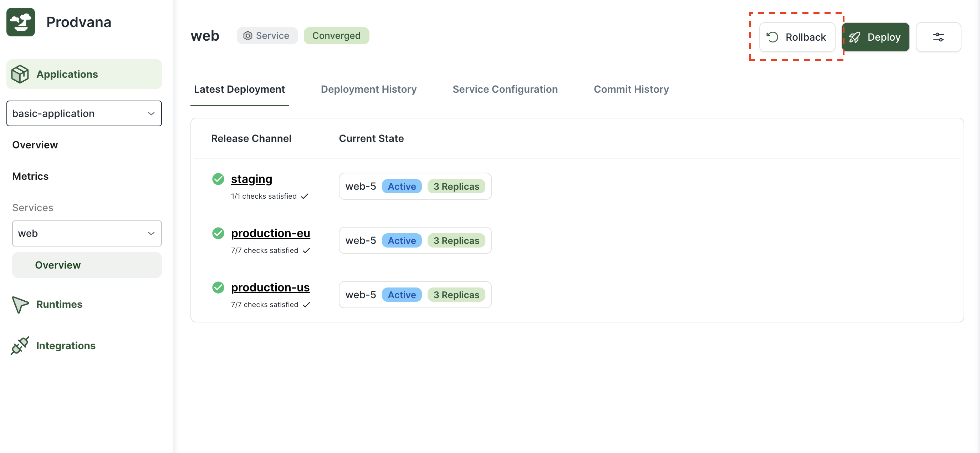Click the Applications cube icon

(x=20, y=74)
